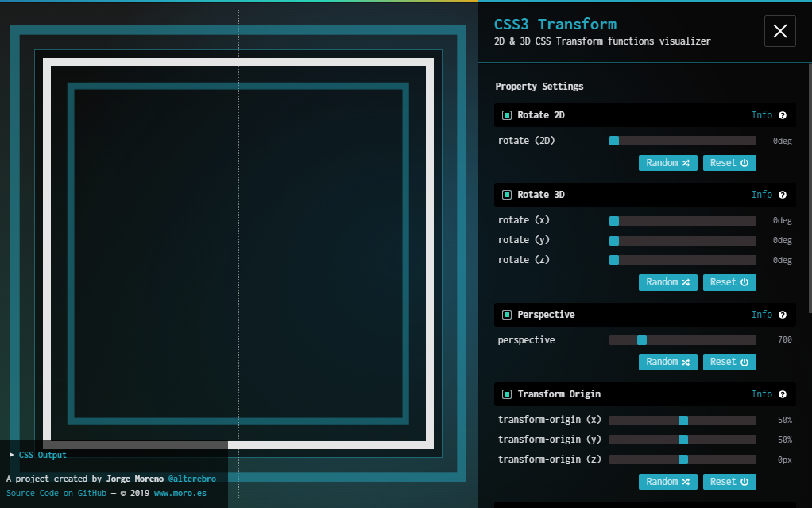Screen dimensions: 812x508
Task: Toggle the Rotate 3D section checkbox
Action: (x=507, y=195)
